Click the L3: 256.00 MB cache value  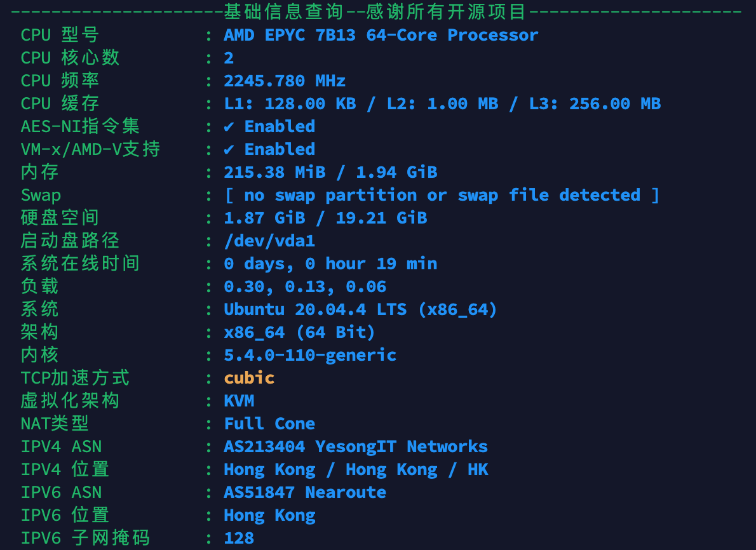click(x=595, y=104)
